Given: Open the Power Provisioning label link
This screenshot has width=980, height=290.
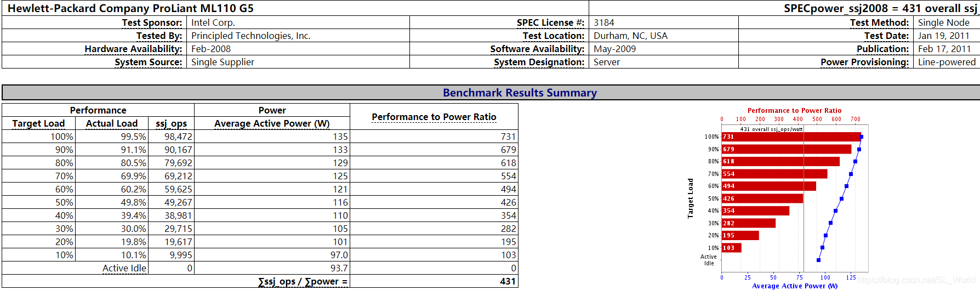Looking at the screenshot, I should (864, 62).
